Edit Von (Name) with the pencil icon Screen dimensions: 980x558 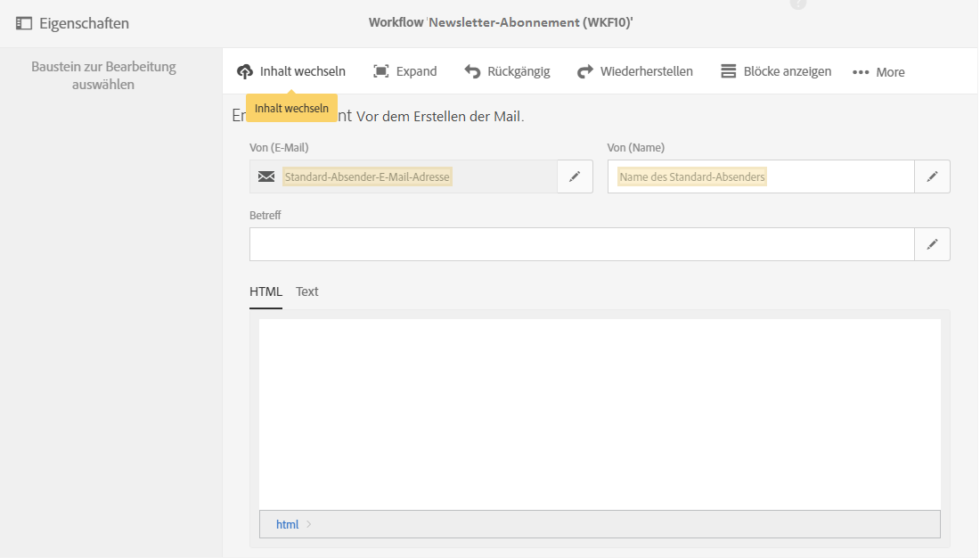[932, 176]
